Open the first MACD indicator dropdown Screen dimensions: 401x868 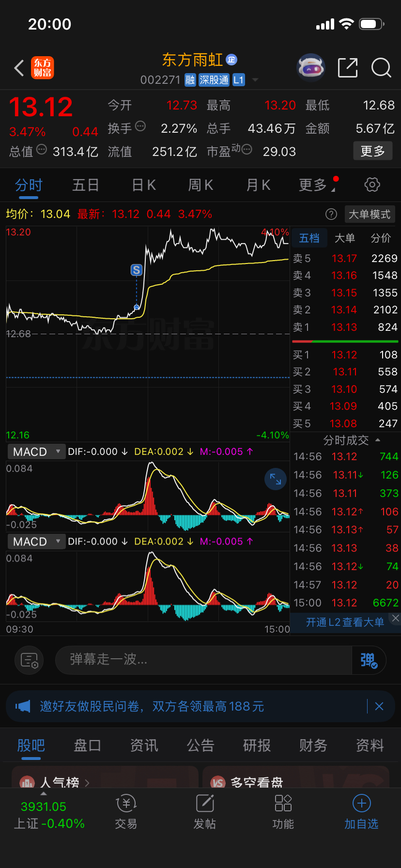(x=36, y=452)
